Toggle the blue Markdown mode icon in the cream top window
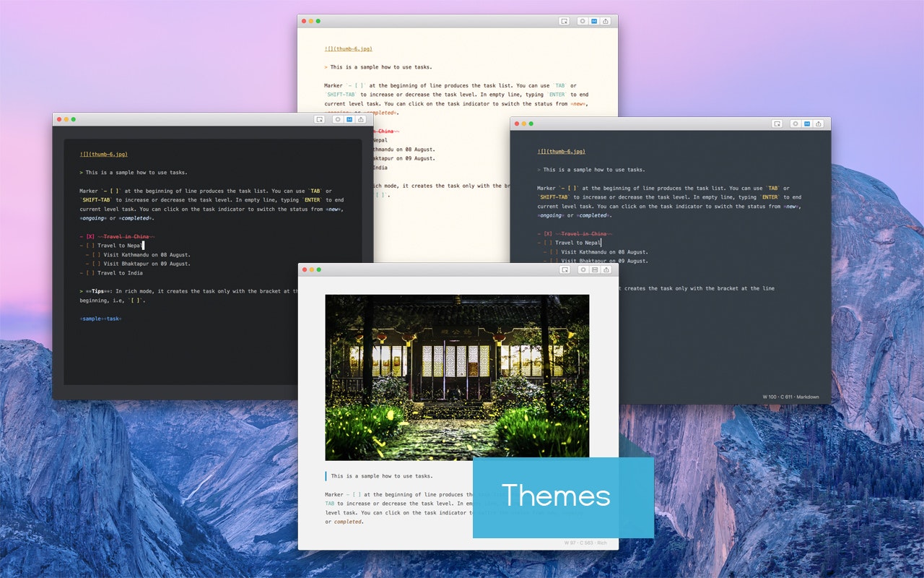The height and width of the screenshot is (578, 924). 594,21
